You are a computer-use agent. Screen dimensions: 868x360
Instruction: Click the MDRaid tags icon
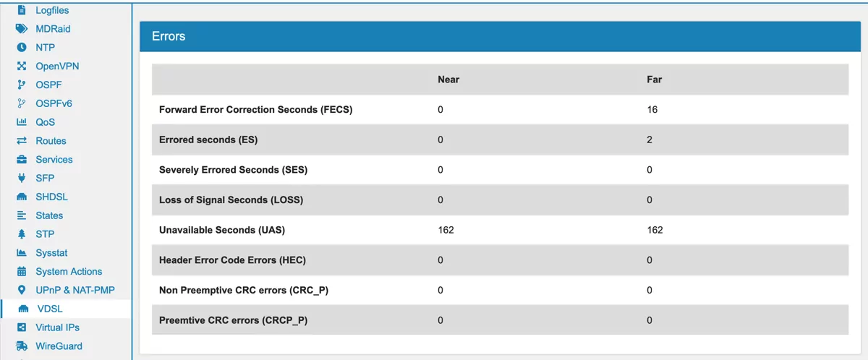[x=22, y=29]
